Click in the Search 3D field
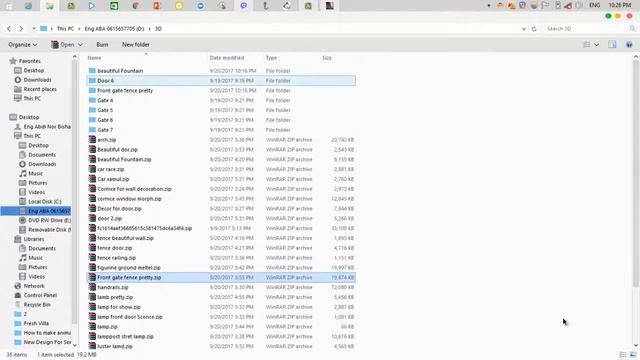This screenshot has width=640, height=360. pos(586,29)
